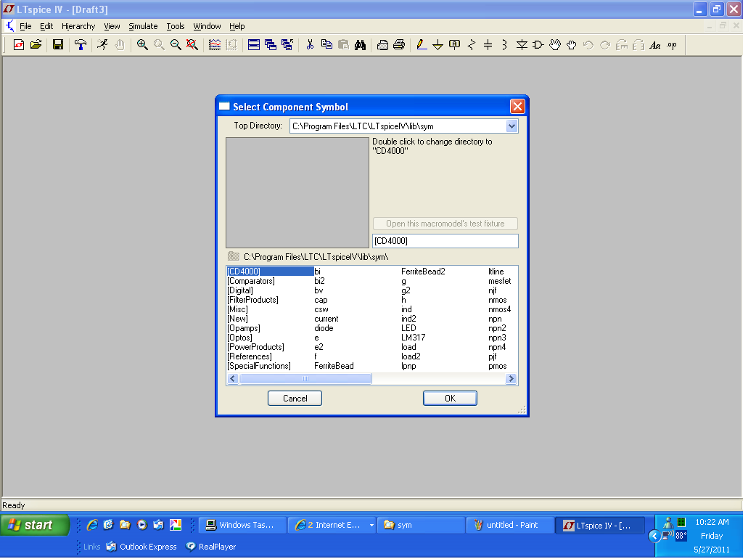Click the list scroll left arrow
Image resolution: width=756 pixels, height=559 pixels.
coord(233,379)
